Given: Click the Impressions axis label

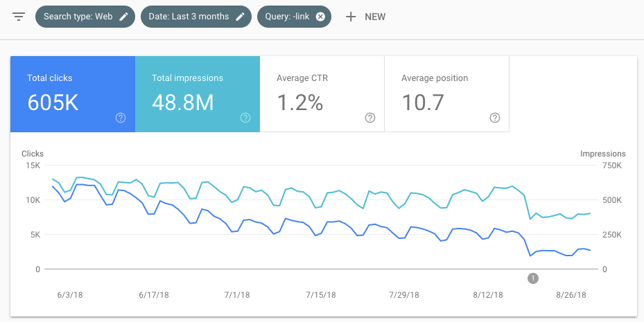Looking at the screenshot, I should point(602,154).
